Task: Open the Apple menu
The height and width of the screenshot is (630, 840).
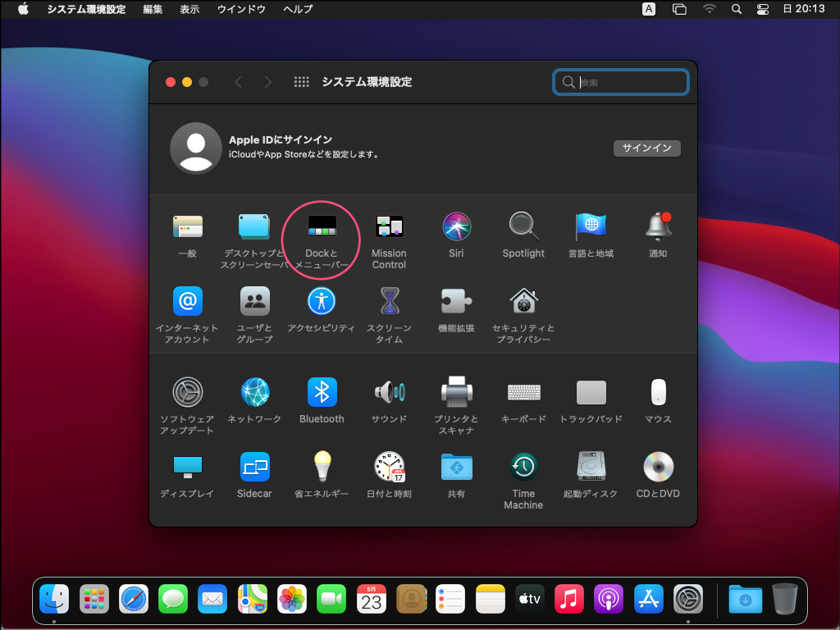Action: (23, 8)
